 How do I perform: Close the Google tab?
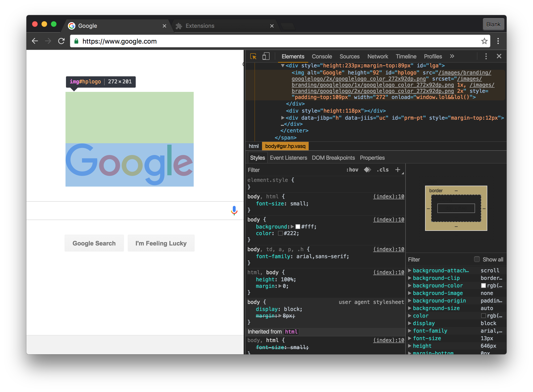tap(164, 26)
